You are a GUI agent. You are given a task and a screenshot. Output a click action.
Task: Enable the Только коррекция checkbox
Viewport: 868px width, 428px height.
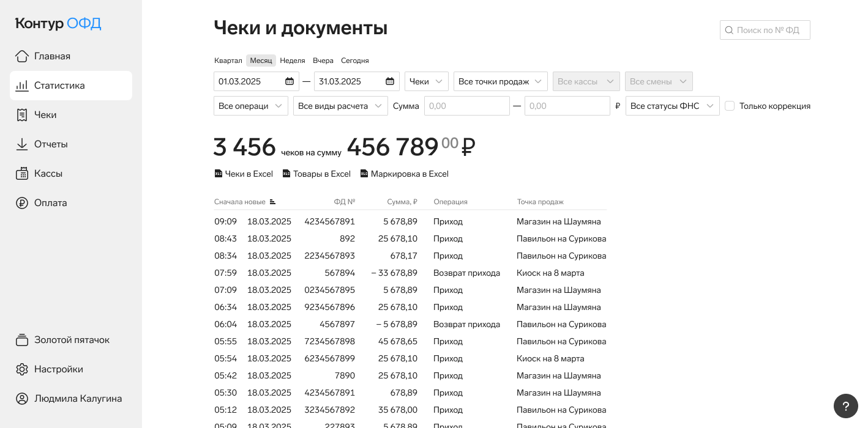730,106
